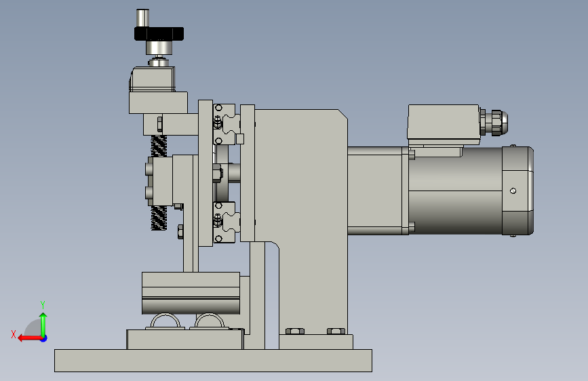Select the black star-shaped hand knob
Image resolution: width=588 pixels, height=381 pixels.
[159, 33]
